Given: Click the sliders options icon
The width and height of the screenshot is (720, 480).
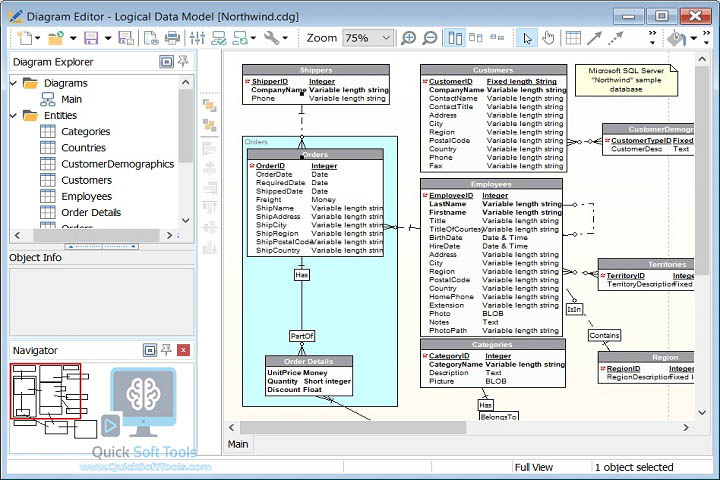Looking at the screenshot, I should [x=197, y=38].
